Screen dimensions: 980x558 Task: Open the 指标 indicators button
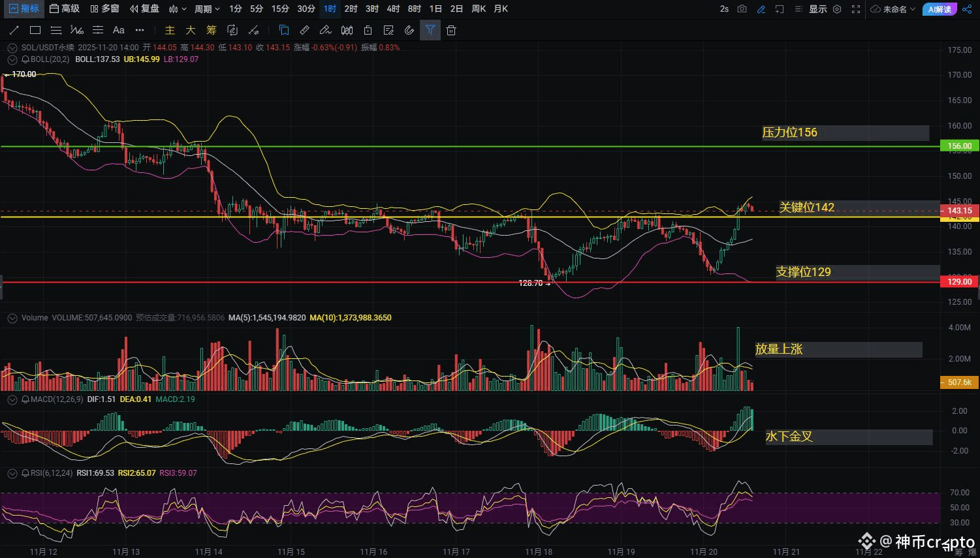pos(24,9)
